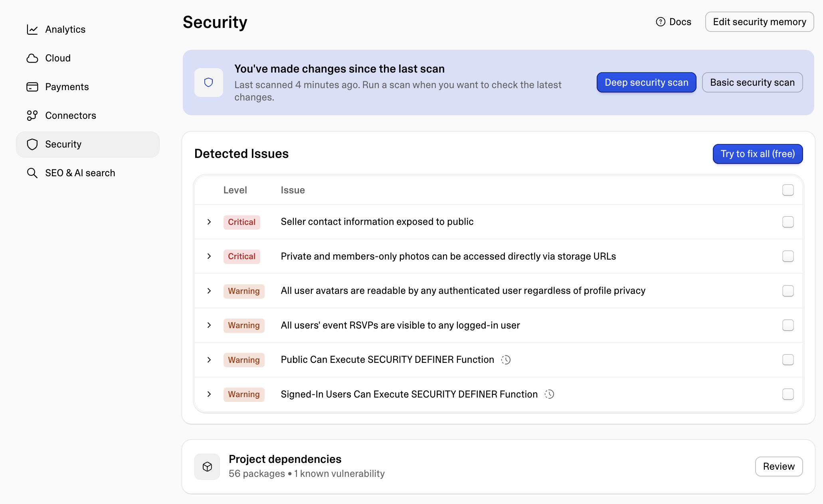Image resolution: width=823 pixels, height=504 pixels.
Task: Expand the event RSVPs visible warning
Action: pos(209,325)
